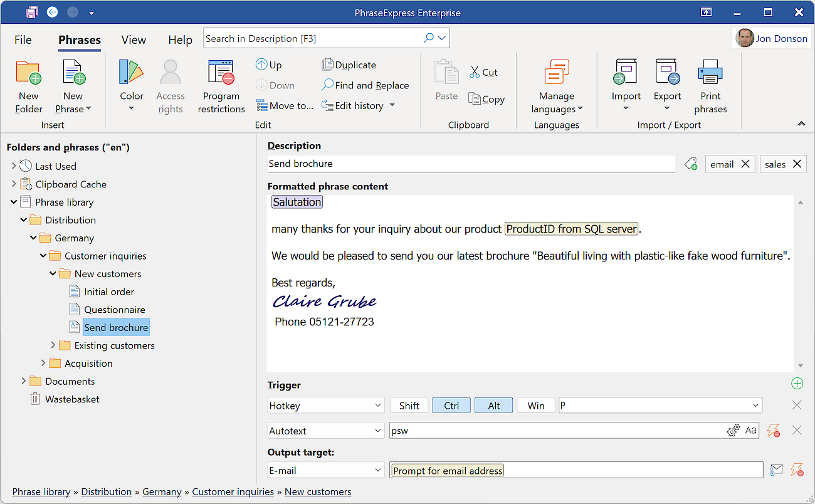Open the Hotkey trigger type dropdown

(x=326, y=406)
